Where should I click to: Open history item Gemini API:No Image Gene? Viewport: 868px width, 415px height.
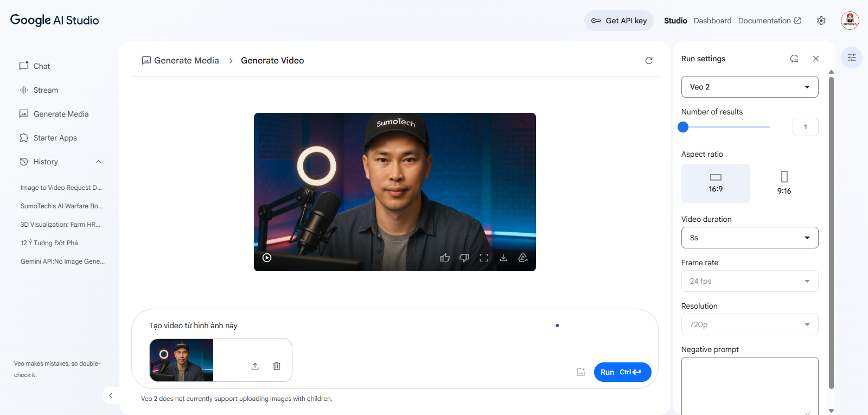(62, 261)
